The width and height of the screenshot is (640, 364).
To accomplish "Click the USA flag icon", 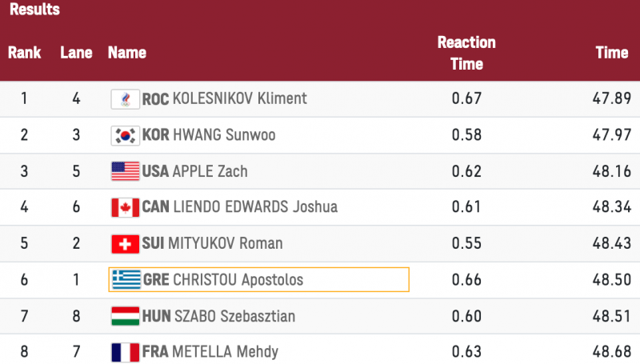I will tap(125, 171).
